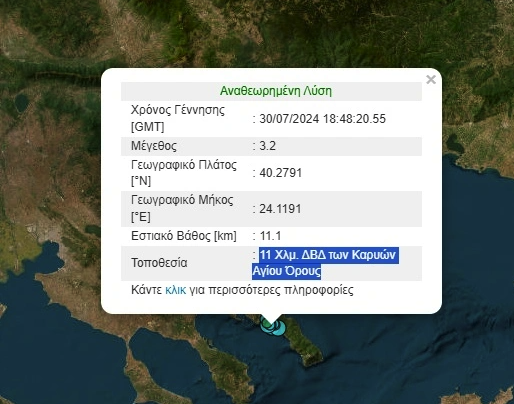
Task: Select the origin time value 30/07/2024 18:48:20.55
Action: pyautogui.click(x=322, y=119)
